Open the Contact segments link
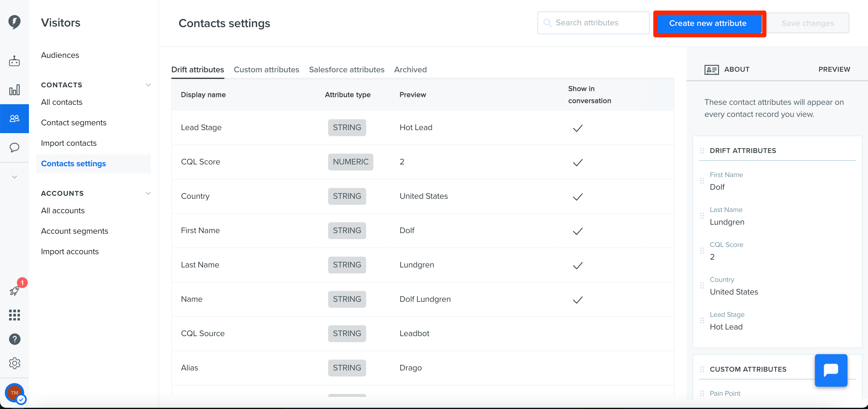Image resolution: width=868 pixels, height=409 pixels. [74, 123]
